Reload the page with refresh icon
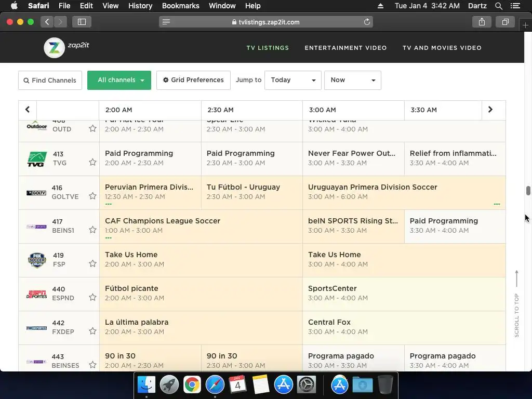 [367, 22]
